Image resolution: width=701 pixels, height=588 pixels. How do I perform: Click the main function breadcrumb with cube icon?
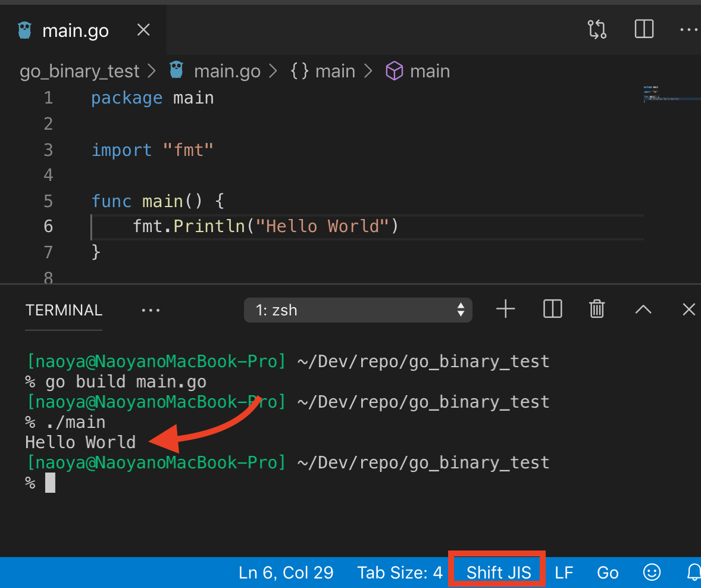(x=418, y=71)
